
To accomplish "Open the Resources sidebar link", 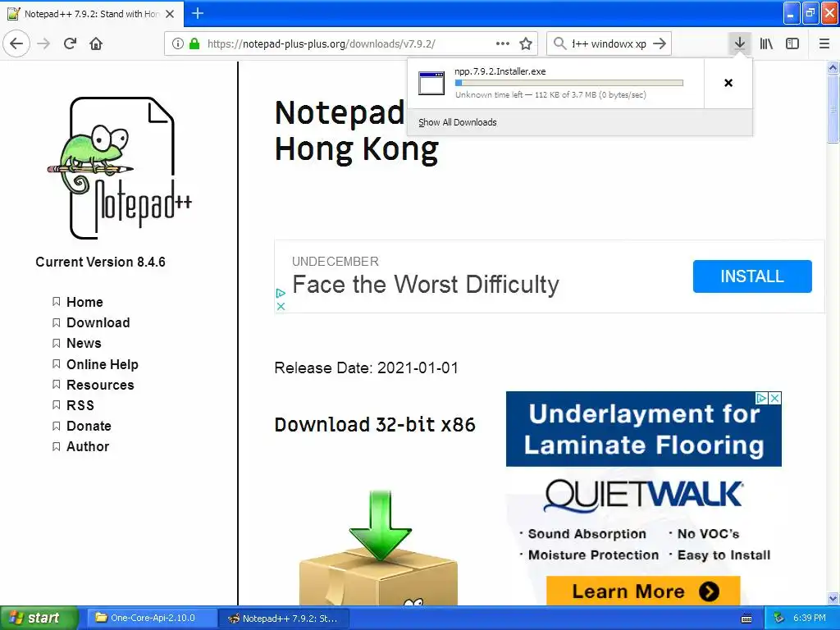I will coord(100,386).
